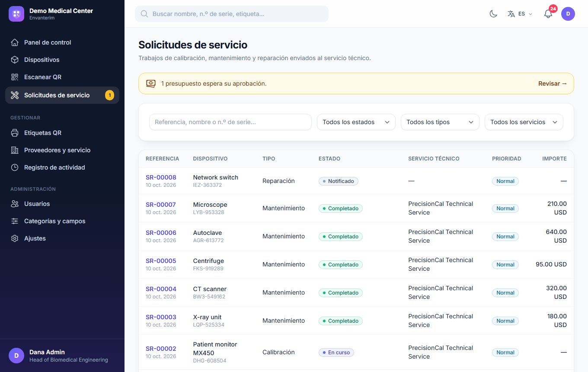Click the Demo Medical Center logo icon
The height and width of the screenshot is (372, 588).
click(16, 14)
